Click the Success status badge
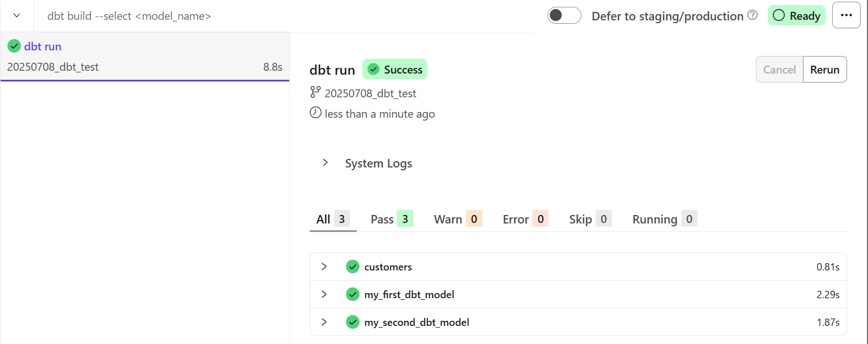This screenshot has height=344, width=868. point(395,70)
